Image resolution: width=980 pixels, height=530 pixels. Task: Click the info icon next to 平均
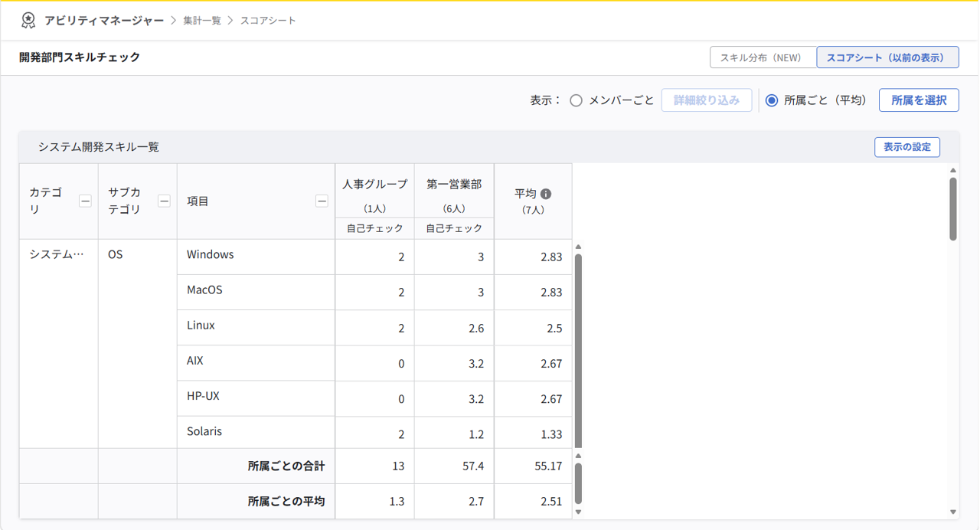pyautogui.click(x=546, y=194)
